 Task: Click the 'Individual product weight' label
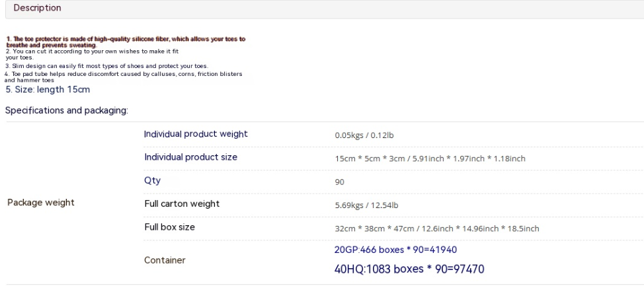196,134
